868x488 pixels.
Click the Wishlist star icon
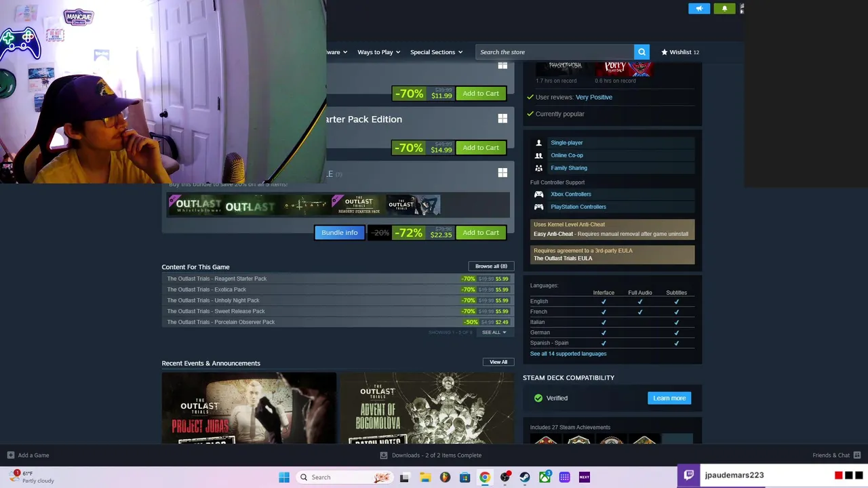tap(665, 52)
